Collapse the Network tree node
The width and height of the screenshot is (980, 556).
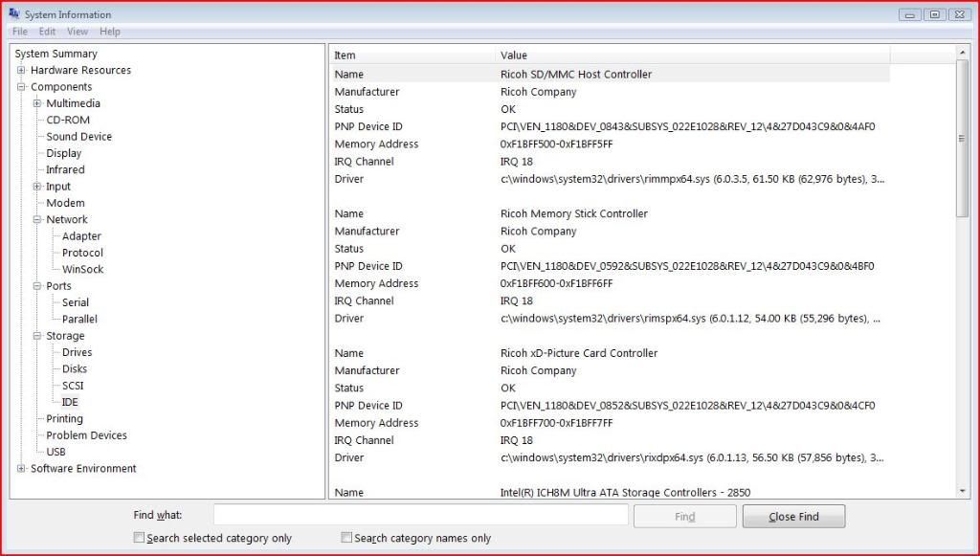pyautogui.click(x=37, y=220)
